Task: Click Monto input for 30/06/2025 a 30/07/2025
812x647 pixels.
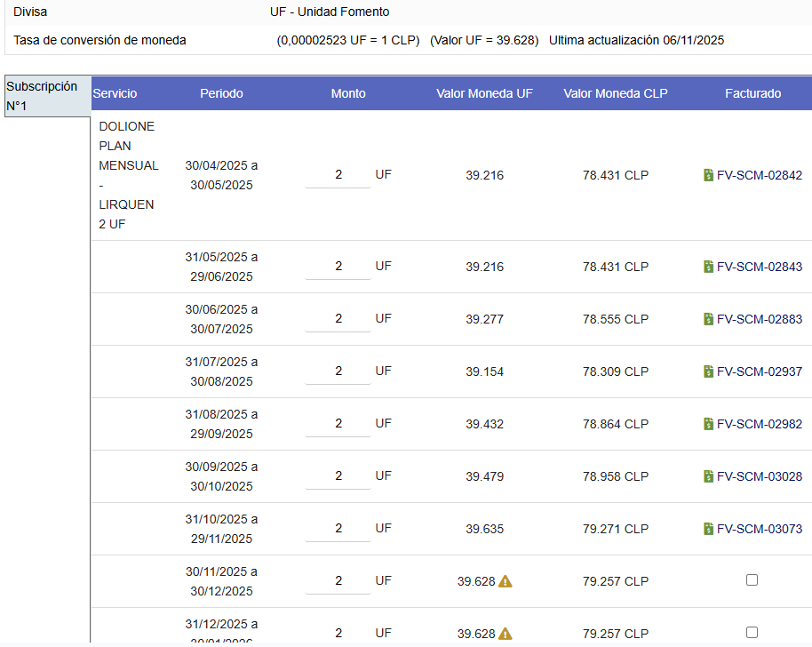Action: click(x=338, y=319)
